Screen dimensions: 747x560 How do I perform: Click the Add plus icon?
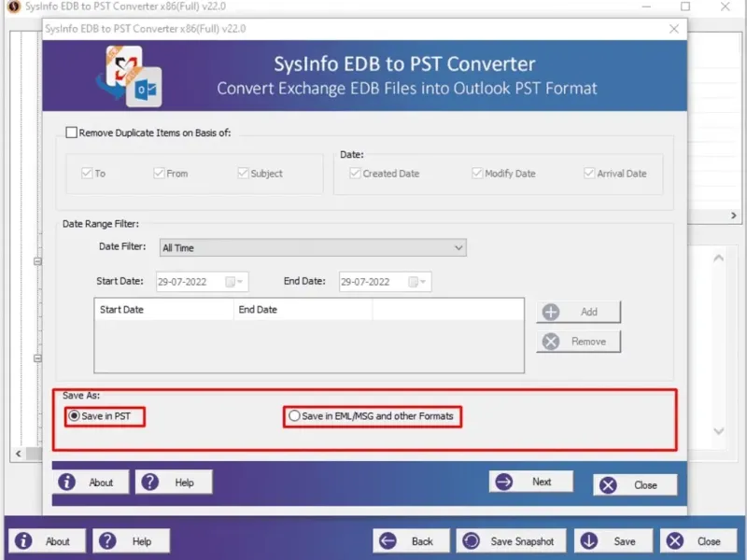pyautogui.click(x=551, y=312)
